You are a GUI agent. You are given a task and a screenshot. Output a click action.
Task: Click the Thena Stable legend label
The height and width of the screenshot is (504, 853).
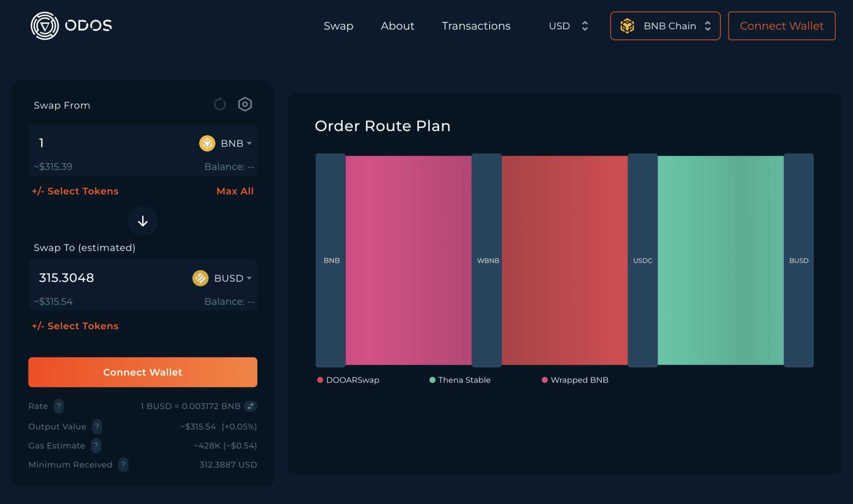coord(464,380)
